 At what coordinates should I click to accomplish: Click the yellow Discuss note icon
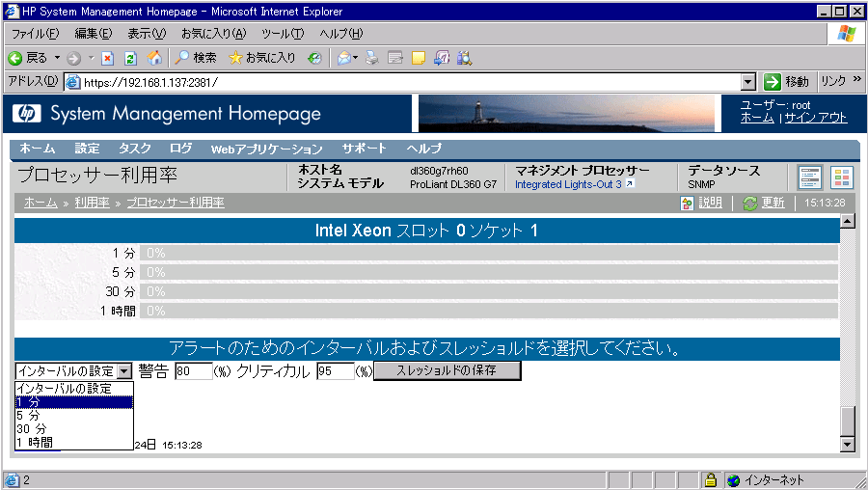419,58
